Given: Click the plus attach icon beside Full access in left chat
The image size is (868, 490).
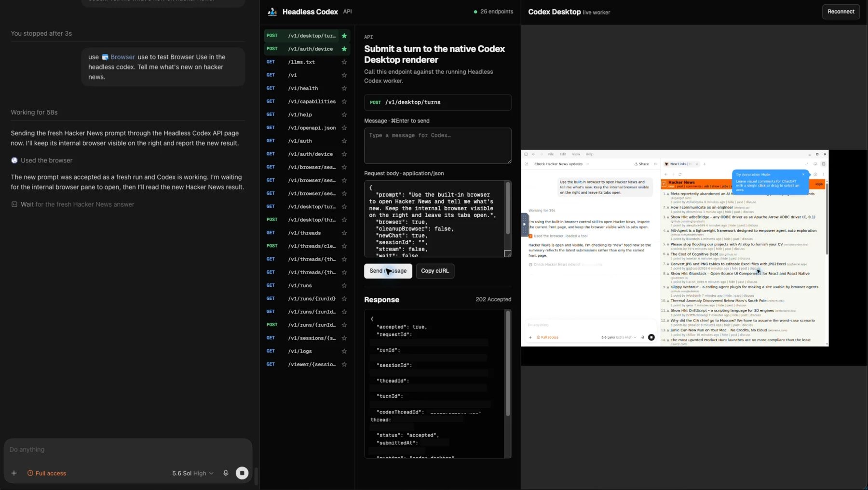Looking at the screenshot, I should pyautogui.click(x=14, y=473).
